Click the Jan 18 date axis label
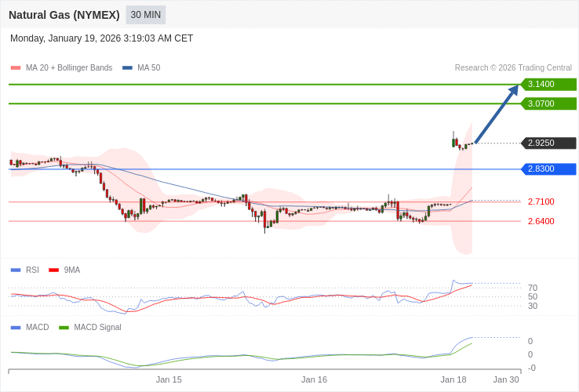The height and width of the screenshot is (392, 579). [453, 379]
